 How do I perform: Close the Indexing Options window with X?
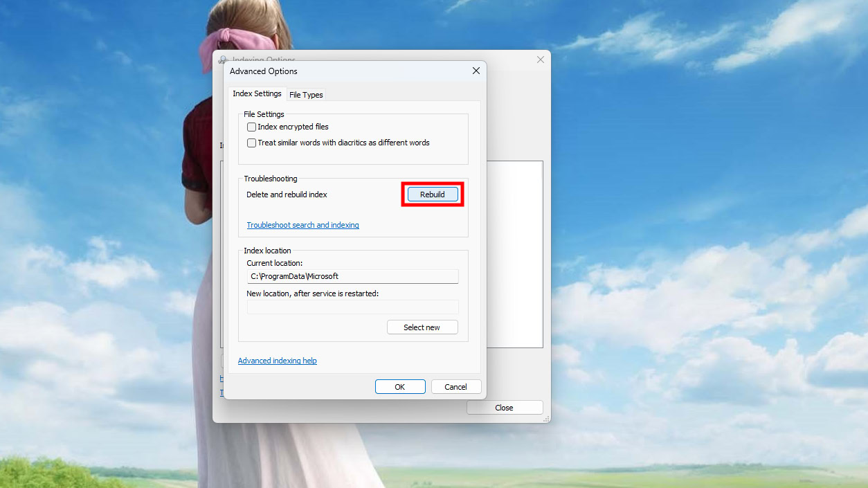[541, 60]
